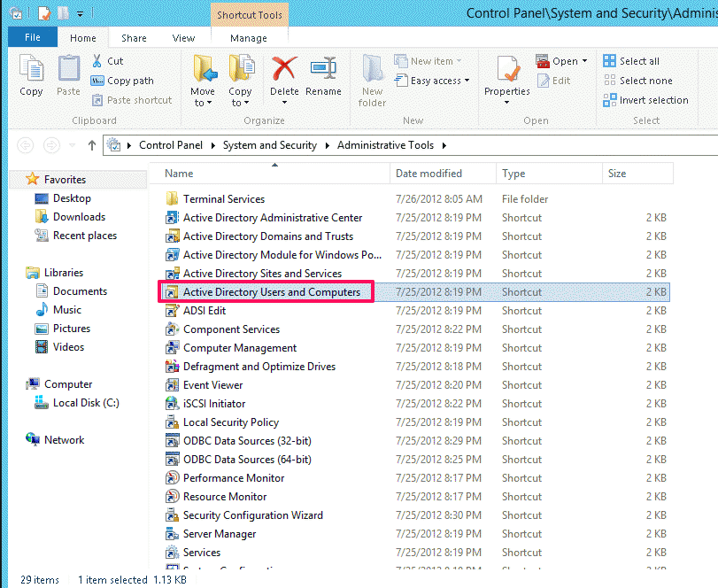Click Active Directory Sites and Services icon
Viewport: 718px width, 588px height.
coord(172,274)
